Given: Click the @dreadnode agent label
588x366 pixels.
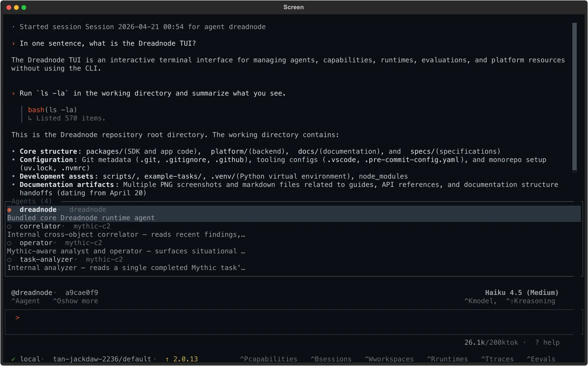Looking at the screenshot, I should [x=33, y=292].
